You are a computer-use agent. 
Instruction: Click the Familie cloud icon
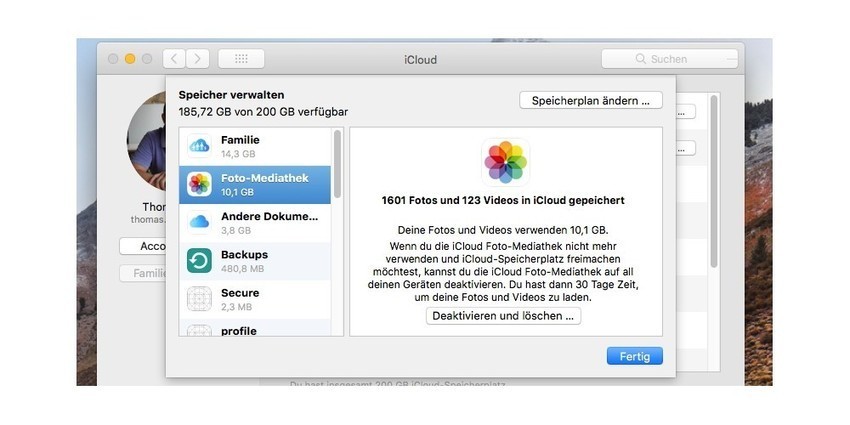199,146
